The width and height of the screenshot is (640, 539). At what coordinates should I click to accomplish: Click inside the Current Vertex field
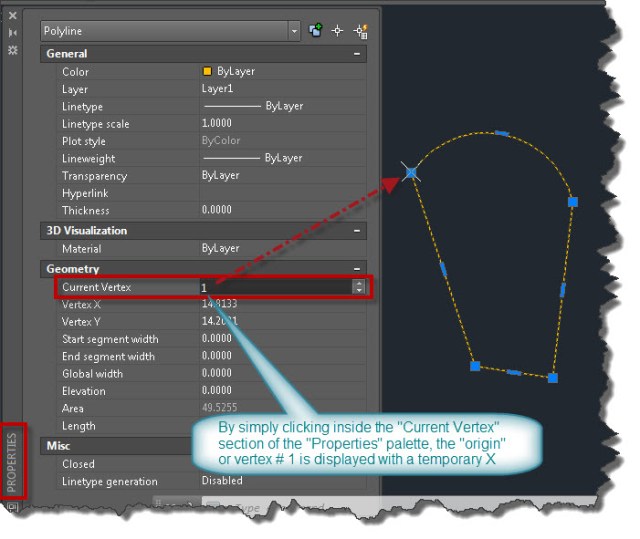point(276,287)
